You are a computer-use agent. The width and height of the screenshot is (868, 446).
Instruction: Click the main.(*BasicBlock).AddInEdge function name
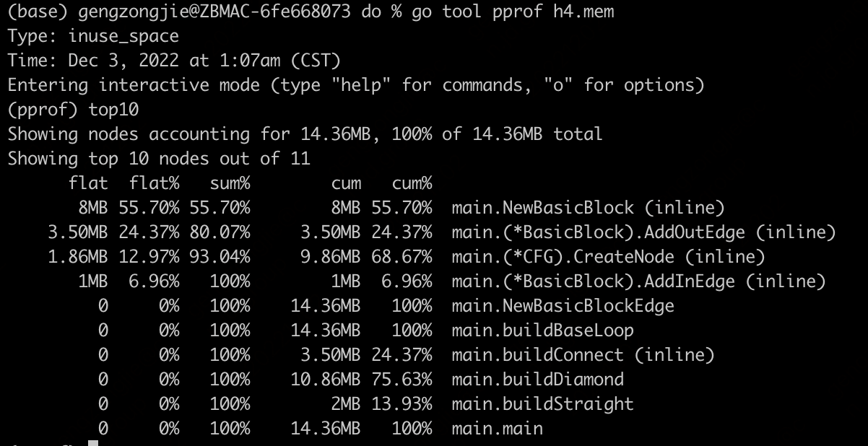(x=593, y=281)
